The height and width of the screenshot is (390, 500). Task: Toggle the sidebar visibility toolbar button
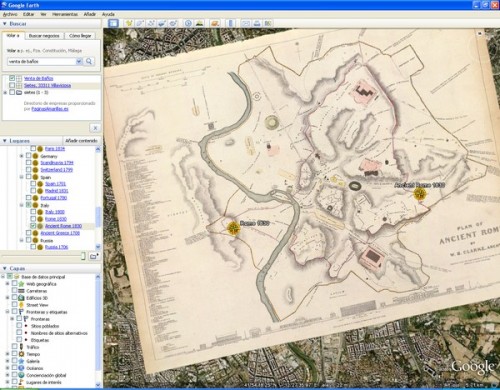coord(114,23)
